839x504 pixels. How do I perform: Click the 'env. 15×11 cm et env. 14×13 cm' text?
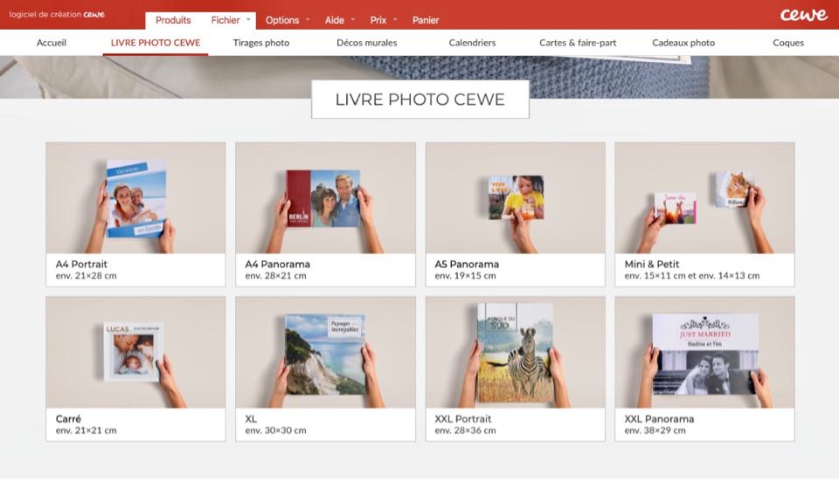(692, 276)
